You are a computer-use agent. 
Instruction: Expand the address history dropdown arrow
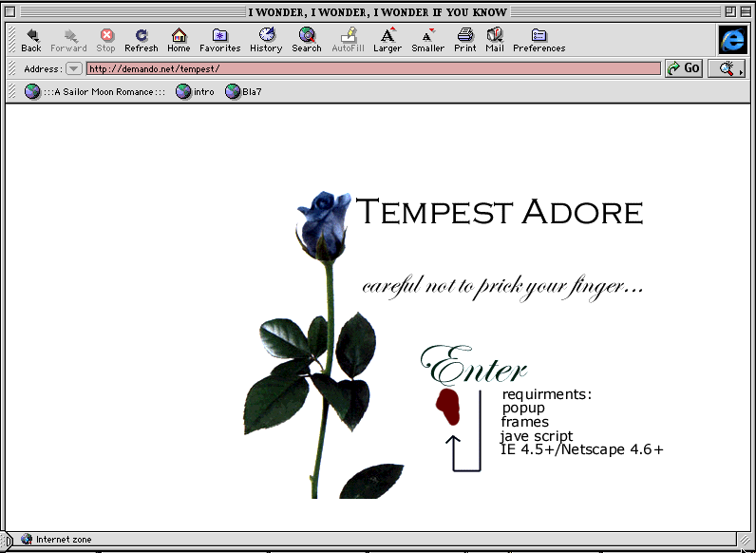(73, 68)
